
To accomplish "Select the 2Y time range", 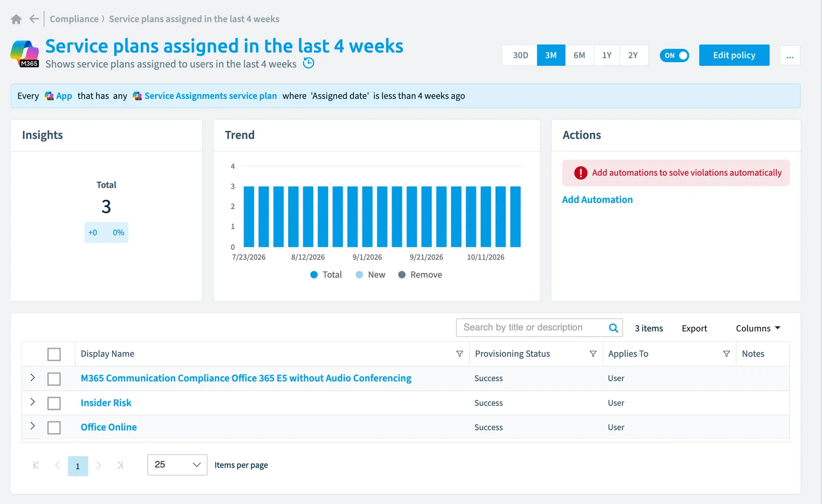I will tap(633, 55).
